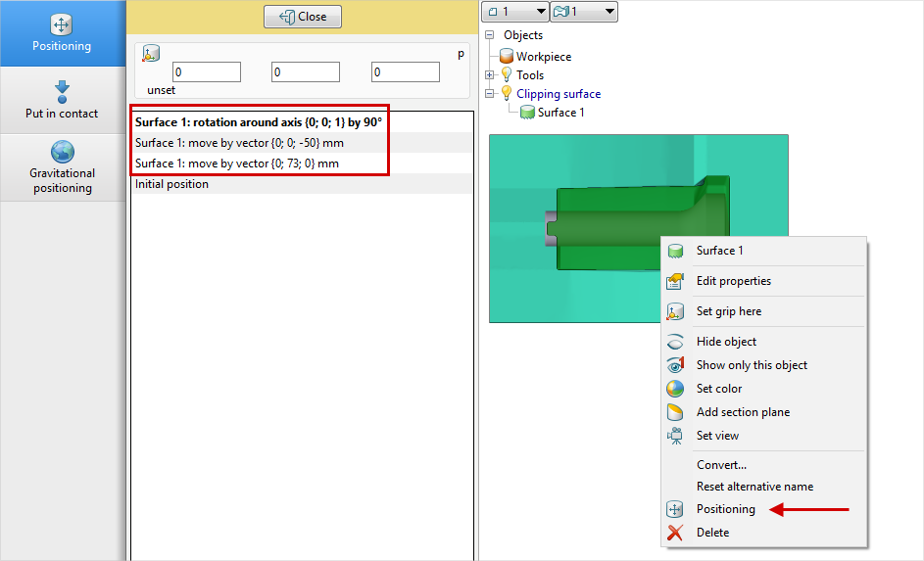Toggle Clipping surface lightbulb visibility
The width and height of the screenshot is (924, 561).
507,94
